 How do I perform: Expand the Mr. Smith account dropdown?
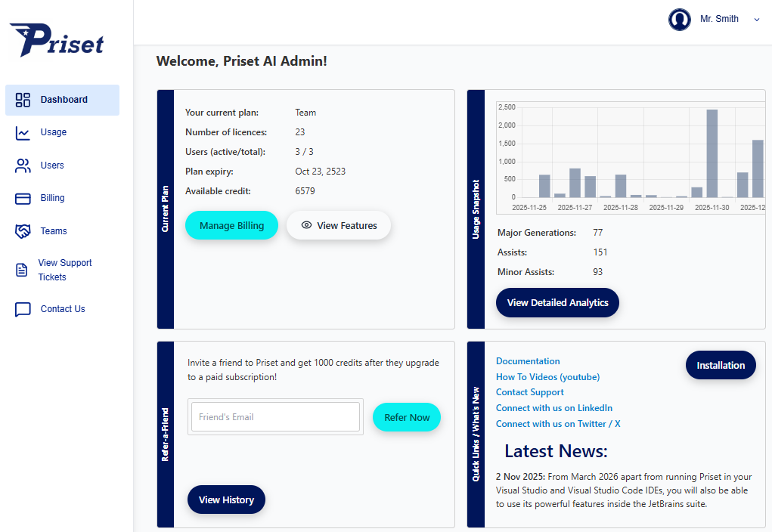coord(757,20)
